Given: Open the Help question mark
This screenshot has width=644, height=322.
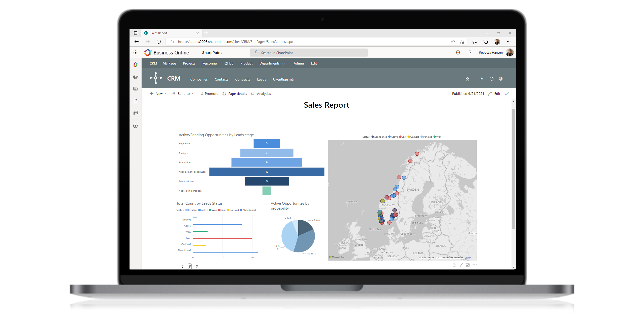Looking at the screenshot, I should click(x=470, y=52).
